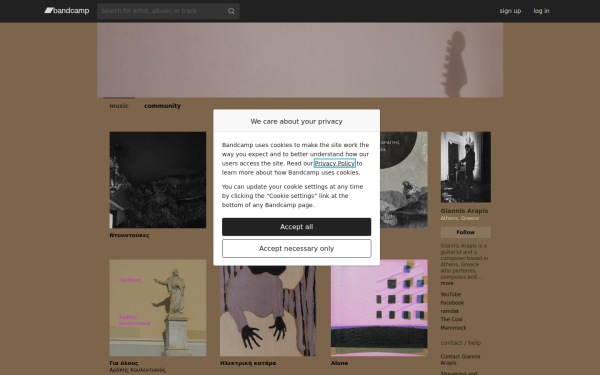The width and height of the screenshot is (600, 375).
Task: Open the Alone album pink cover
Action: (379, 308)
